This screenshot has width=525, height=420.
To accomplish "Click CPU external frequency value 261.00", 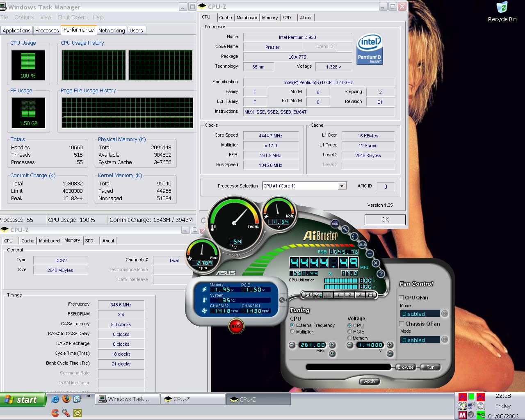I will 313,345.
